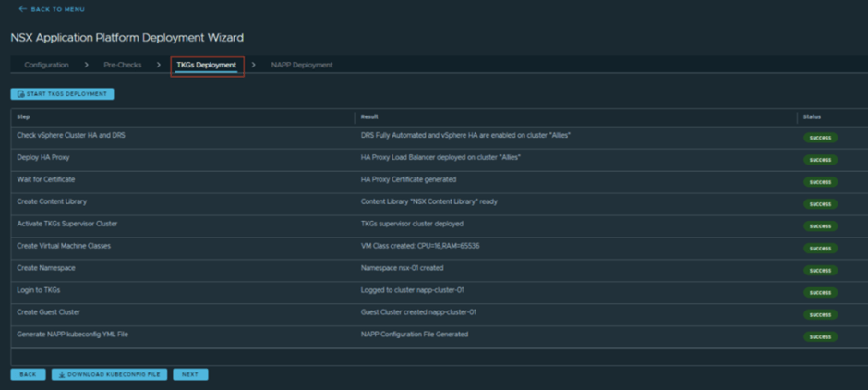Start the TKGs deployment
The height and width of the screenshot is (390, 868).
(x=62, y=94)
